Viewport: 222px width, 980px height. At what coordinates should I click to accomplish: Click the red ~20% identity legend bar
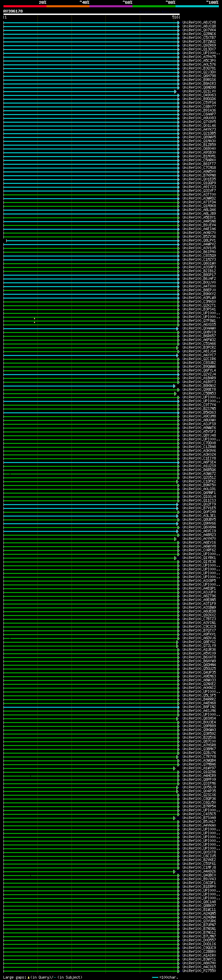[x=25, y=6]
